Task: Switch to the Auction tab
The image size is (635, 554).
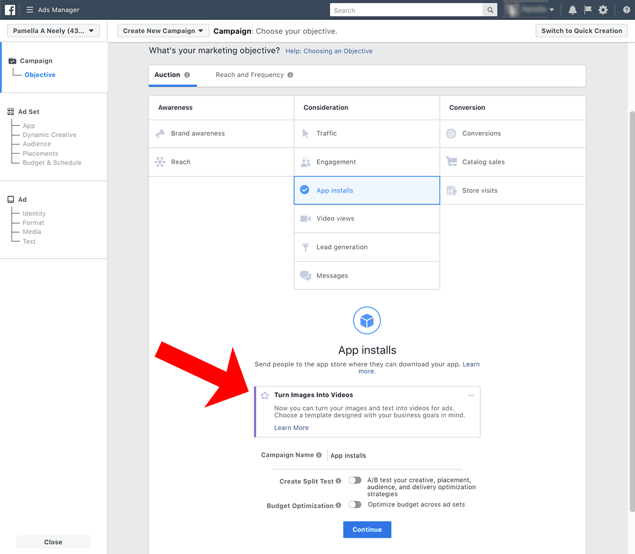Action: click(173, 75)
